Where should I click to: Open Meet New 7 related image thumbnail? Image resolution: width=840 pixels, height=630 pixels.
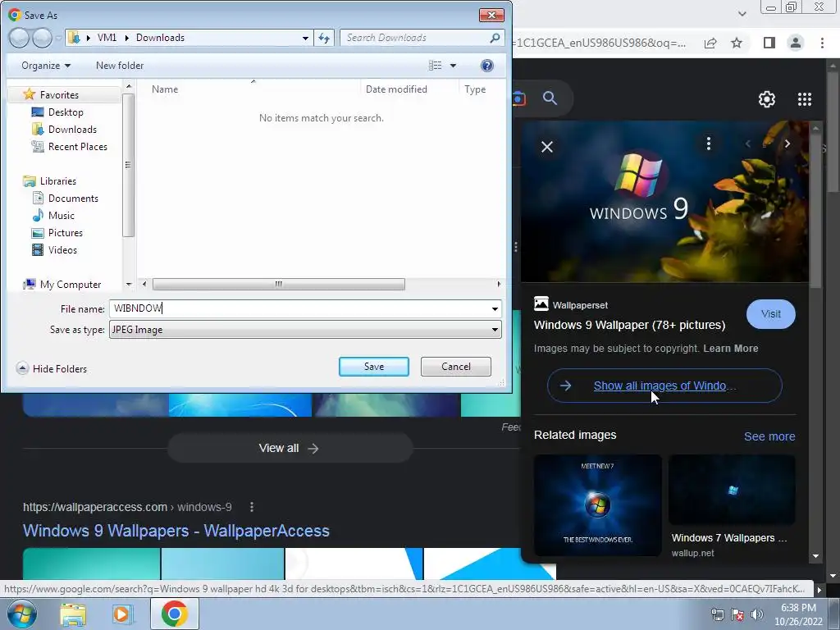pos(598,505)
